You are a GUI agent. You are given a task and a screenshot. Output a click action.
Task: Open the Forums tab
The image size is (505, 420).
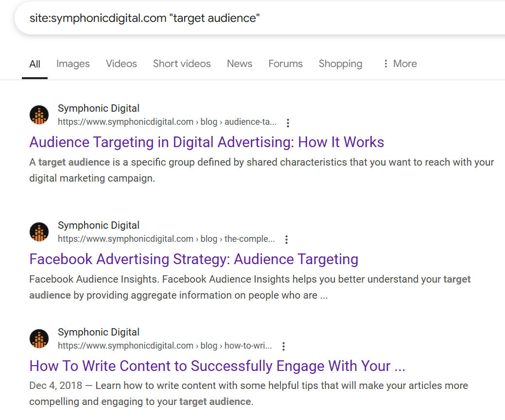point(286,64)
